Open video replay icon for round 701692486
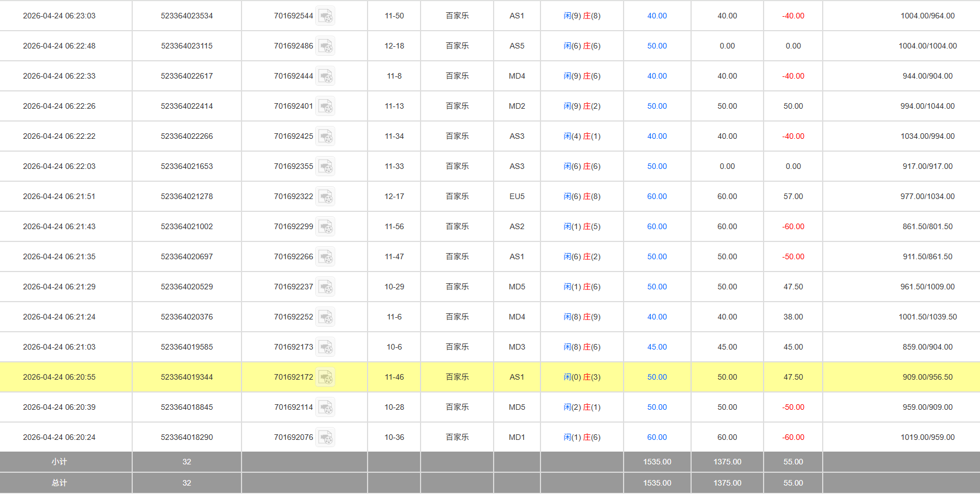 click(x=326, y=46)
